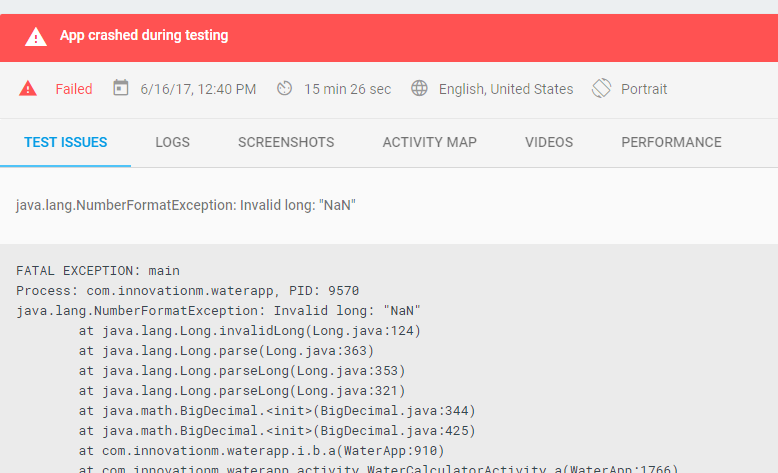
Task: Click the globe icon for locale
Action: 420,89
